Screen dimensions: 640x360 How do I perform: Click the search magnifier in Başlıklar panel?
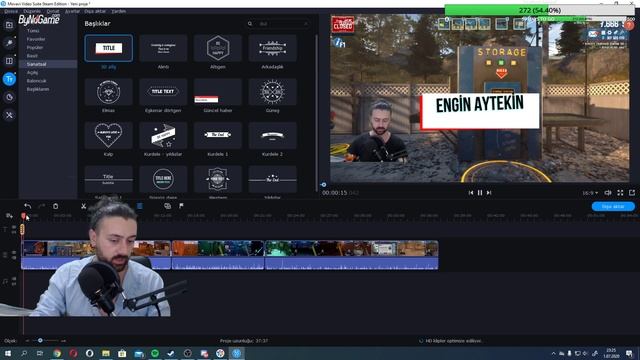[x=250, y=24]
